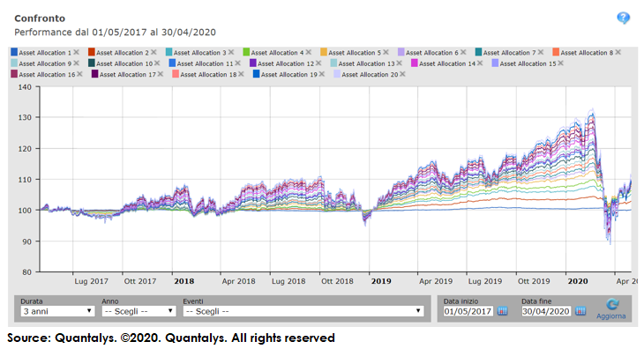The height and width of the screenshot is (349, 644).
Task: Open calendar picker for Data inizio
Action: (502, 311)
